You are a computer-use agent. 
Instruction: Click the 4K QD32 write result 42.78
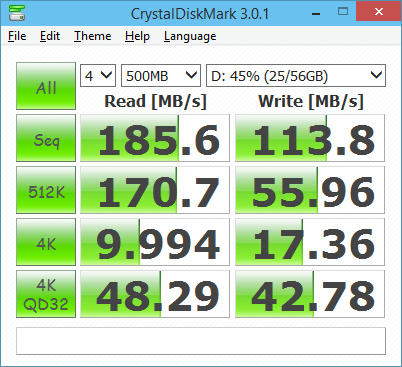pyautogui.click(x=310, y=294)
